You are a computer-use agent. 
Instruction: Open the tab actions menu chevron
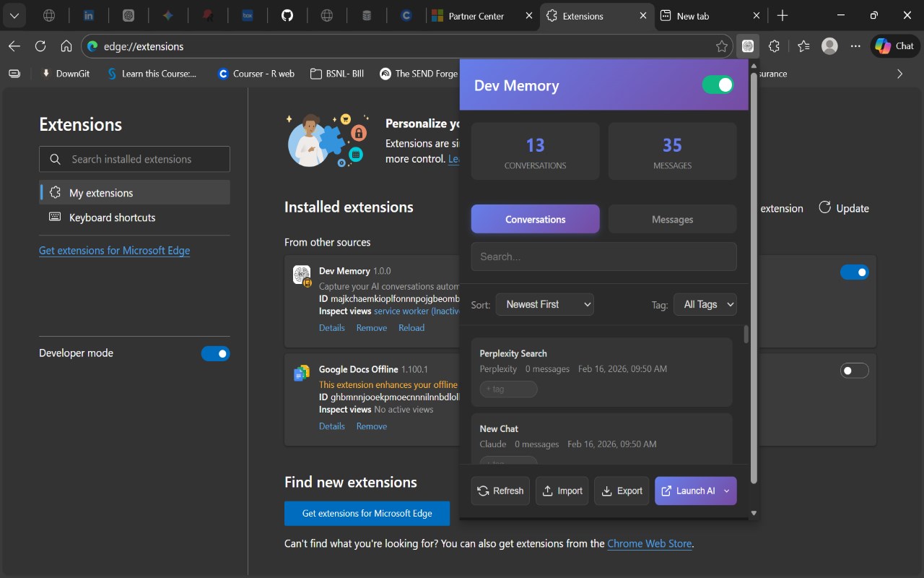(x=14, y=15)
